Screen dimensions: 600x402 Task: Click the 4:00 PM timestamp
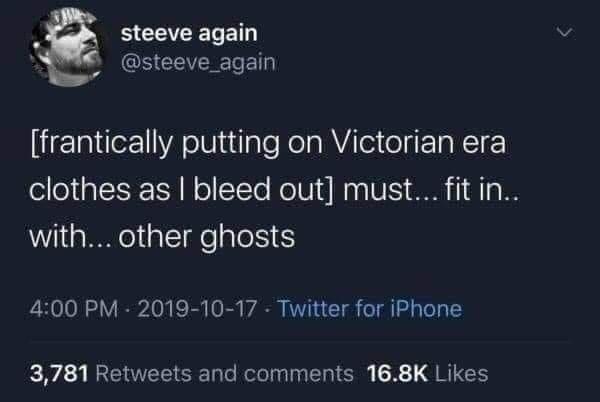(x=74, y=309)
